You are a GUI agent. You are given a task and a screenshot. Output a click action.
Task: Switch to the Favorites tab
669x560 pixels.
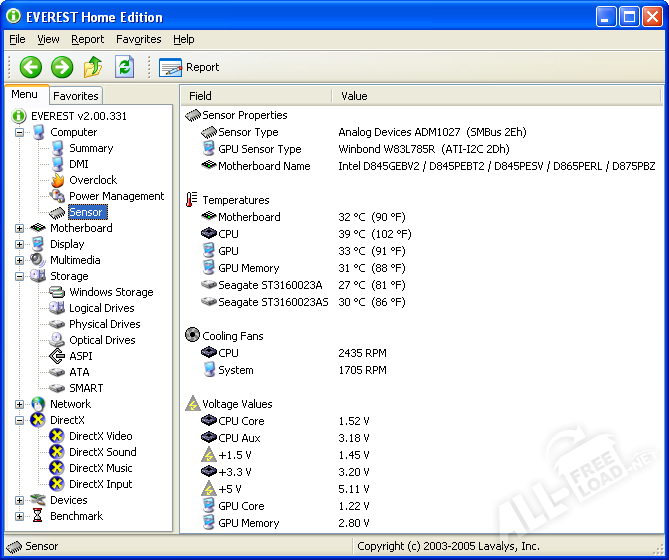pos(76,96)
